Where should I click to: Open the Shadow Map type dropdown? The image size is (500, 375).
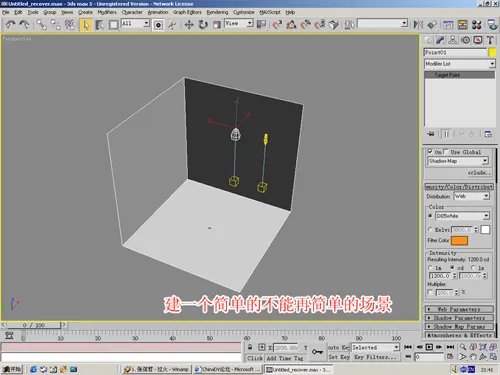pyautogui.click(x=458, y=161)
